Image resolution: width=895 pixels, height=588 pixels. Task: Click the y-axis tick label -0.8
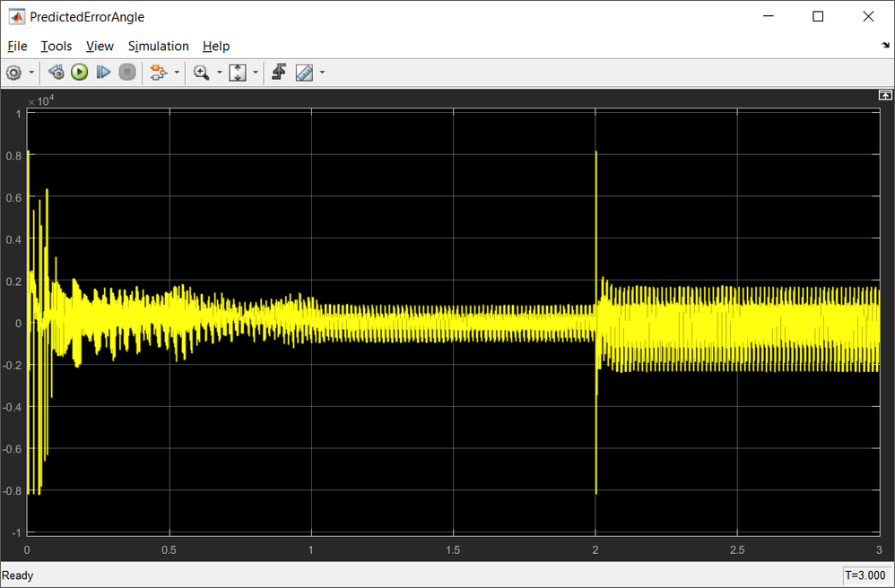(x=12, y=490)
